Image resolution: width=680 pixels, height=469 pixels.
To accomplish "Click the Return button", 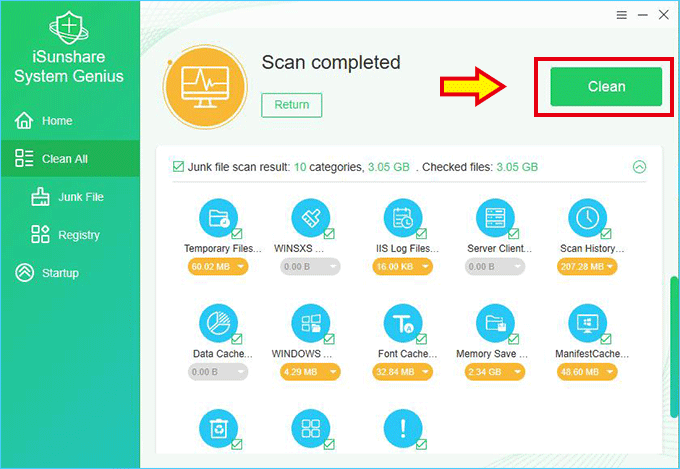I will tap(292, 105).
